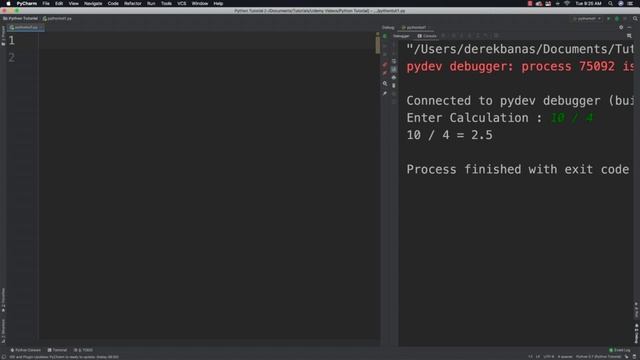Click the UTF-8 encoding selector in status bar
This screenshot has width=640, height=360.
(x=549, y=357)
